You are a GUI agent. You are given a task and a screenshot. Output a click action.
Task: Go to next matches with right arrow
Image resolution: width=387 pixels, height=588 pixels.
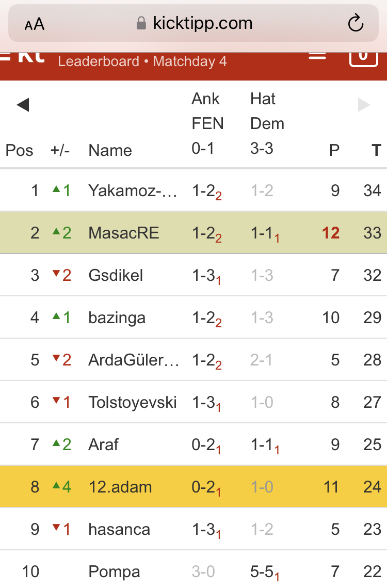click(364, 105)
